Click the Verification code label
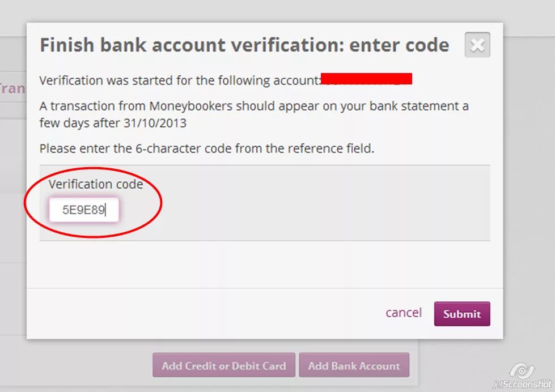The height and width of the screenshot is (392, 555). click(96, 184)
